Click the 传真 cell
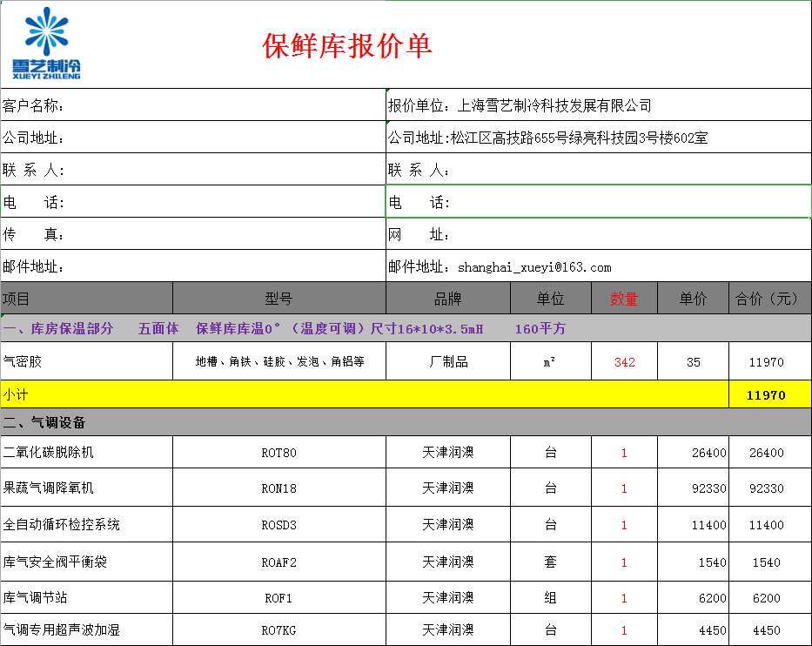 (192, 235)
